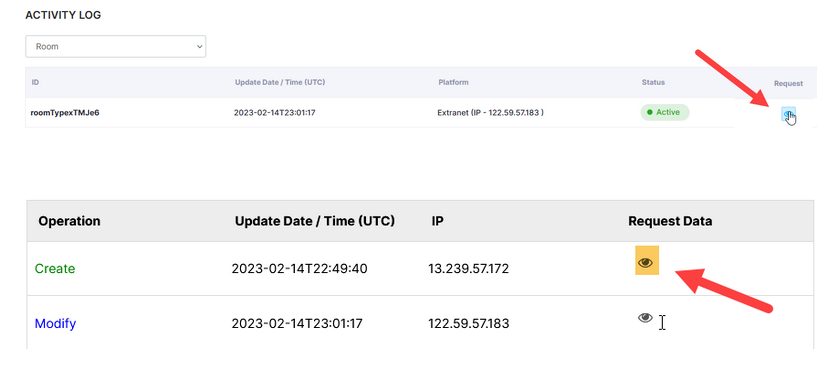
Task: Click the Status column header
Action: point(653,82)
